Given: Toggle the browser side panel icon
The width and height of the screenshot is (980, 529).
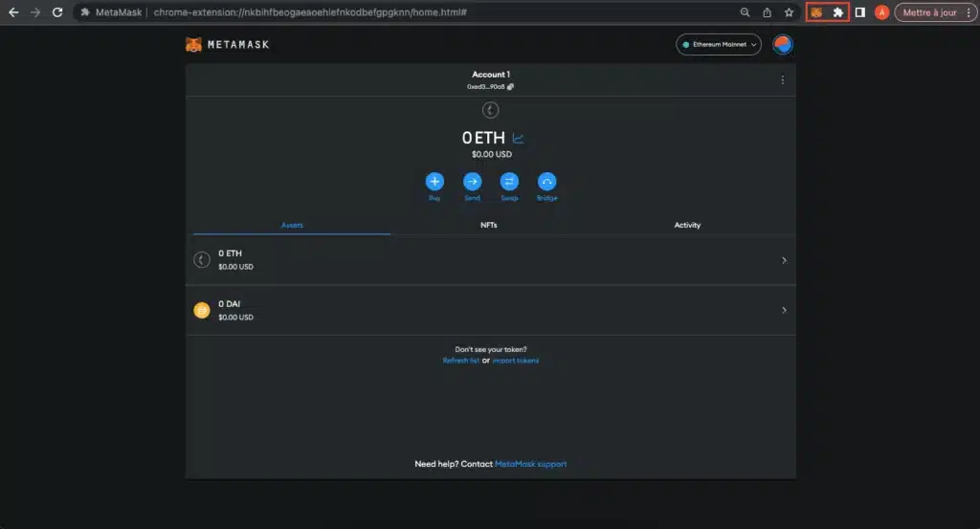Looking at the screenshot, I should point(860,11).
